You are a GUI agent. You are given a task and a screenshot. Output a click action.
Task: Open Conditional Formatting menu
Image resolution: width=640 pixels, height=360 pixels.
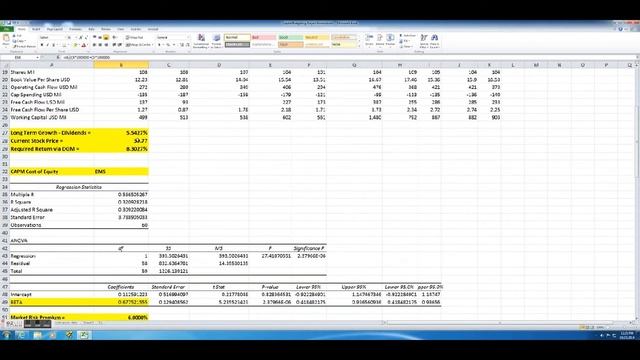201,41
